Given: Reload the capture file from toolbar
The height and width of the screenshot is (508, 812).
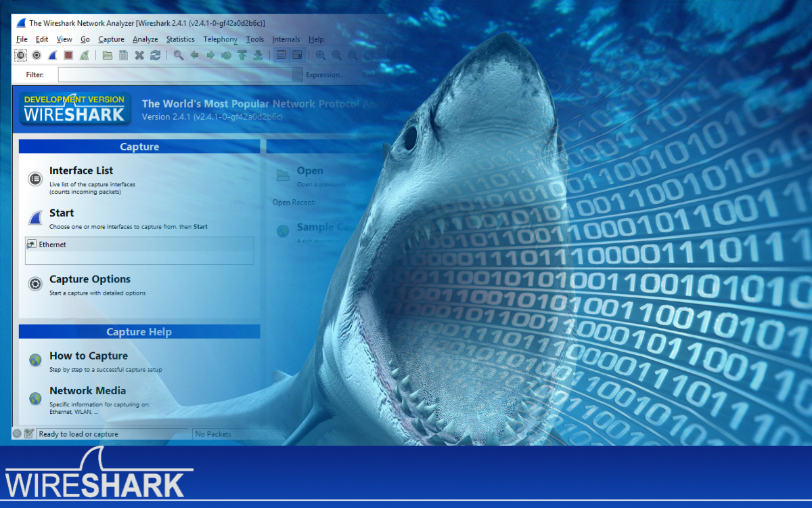Looking at the screenshot, I should pyautogui.click(x=156, y=56).
